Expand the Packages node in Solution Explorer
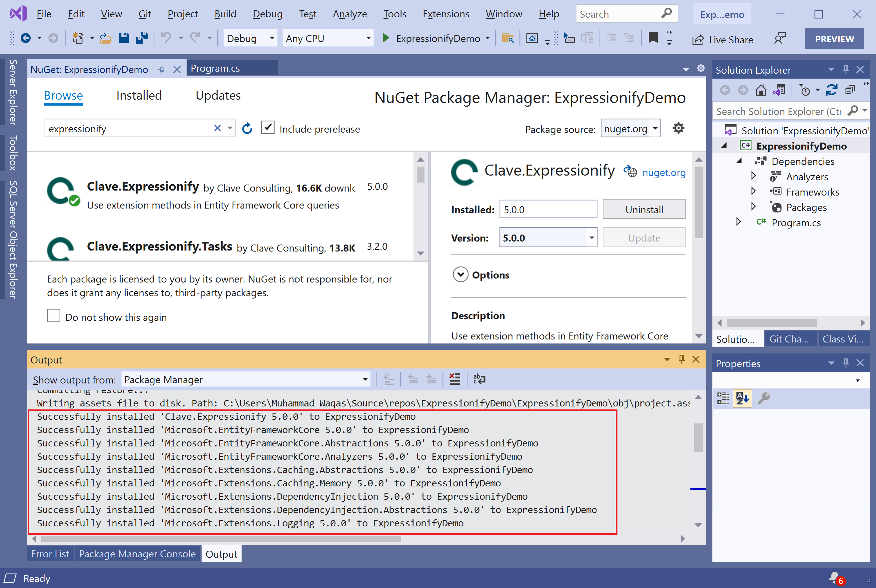876x588 pixels. click(x=753, y=207)
